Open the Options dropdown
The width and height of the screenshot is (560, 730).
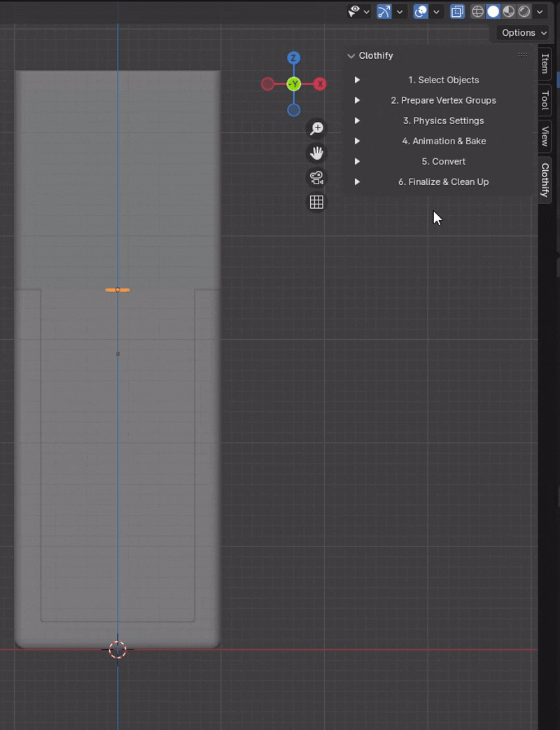pyautogui.click(x=524, y=33)
